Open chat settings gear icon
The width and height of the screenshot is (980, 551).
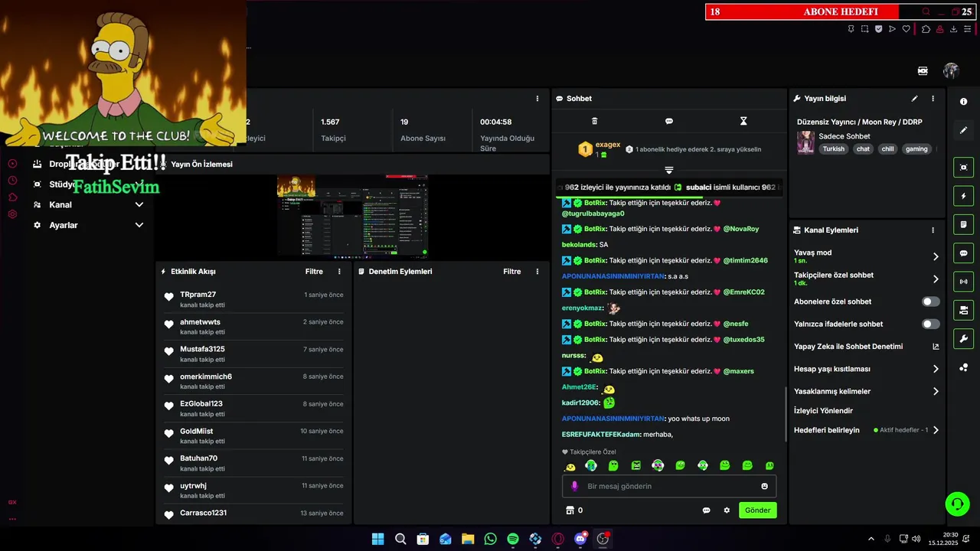point(727,510)
